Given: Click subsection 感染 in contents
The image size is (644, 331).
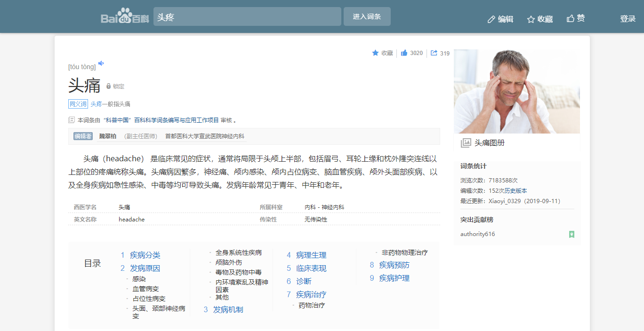Looking at the screenshot, I should click(x=139, y=279).
